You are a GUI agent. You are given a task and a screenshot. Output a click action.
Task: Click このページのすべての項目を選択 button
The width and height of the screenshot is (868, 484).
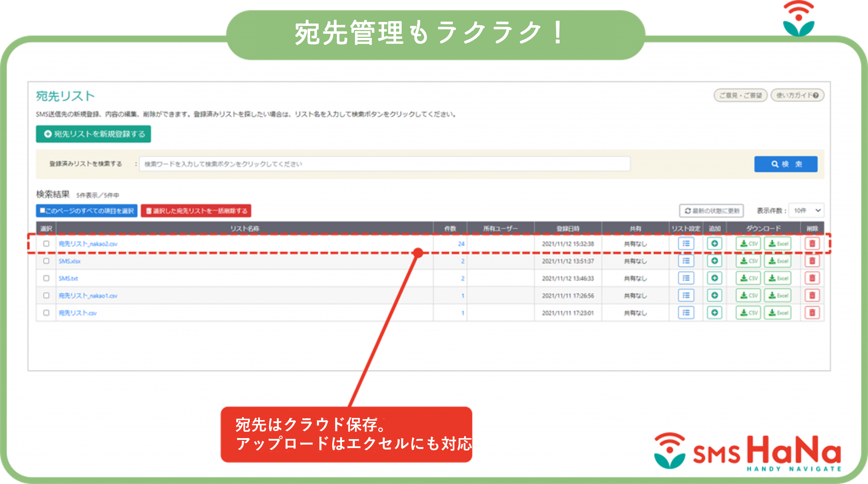[87, 211]
